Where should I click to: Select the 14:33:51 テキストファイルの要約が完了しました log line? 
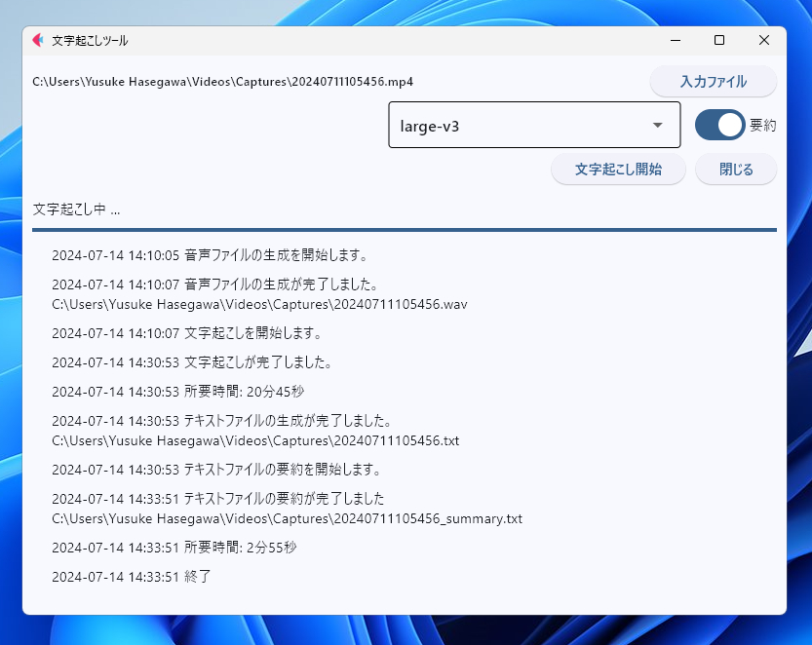click(x=218, y=499)
